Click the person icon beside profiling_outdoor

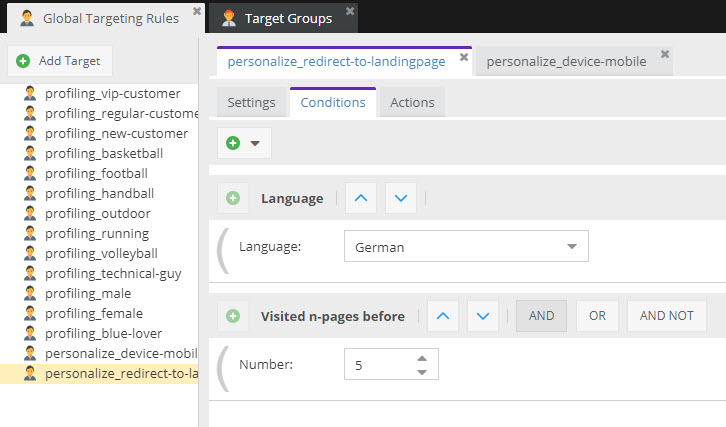[30, 213]
